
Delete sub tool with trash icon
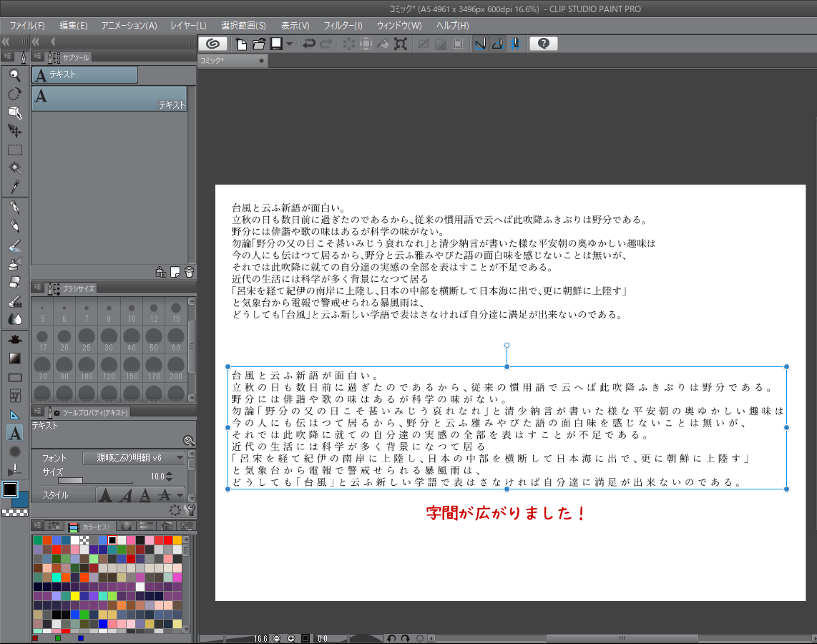(189, 272)
